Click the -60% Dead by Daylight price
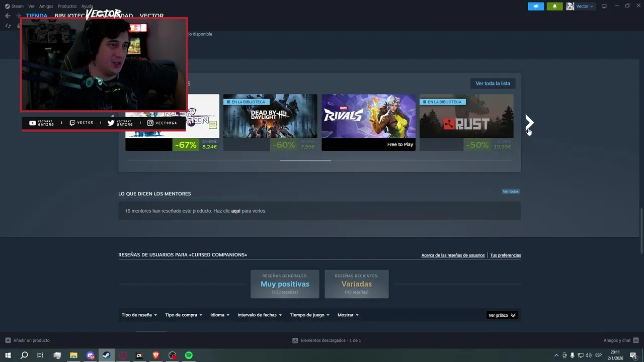This screenshot has height=362, width=644. [294, 145]
